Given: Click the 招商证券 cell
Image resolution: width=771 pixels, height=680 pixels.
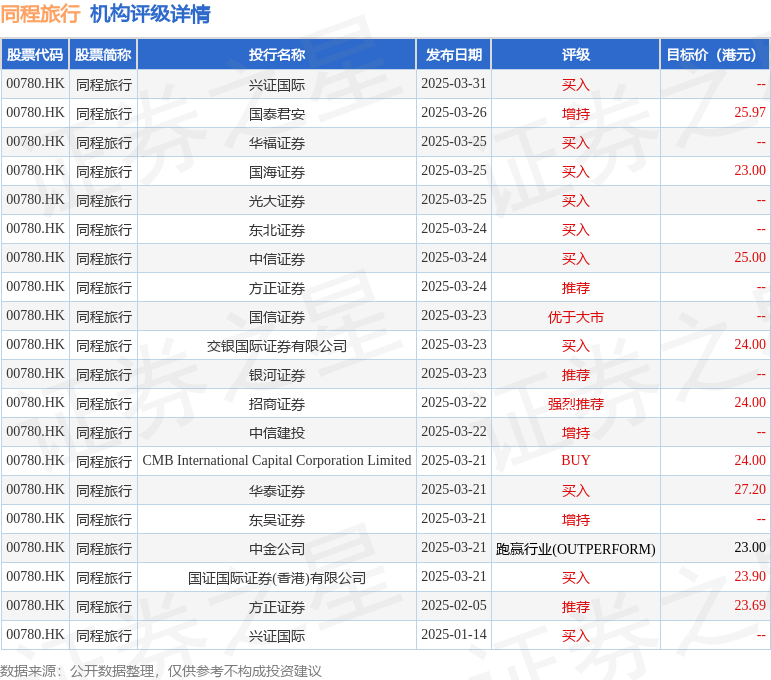Looking at the screenshot, I should coord(277,404).
